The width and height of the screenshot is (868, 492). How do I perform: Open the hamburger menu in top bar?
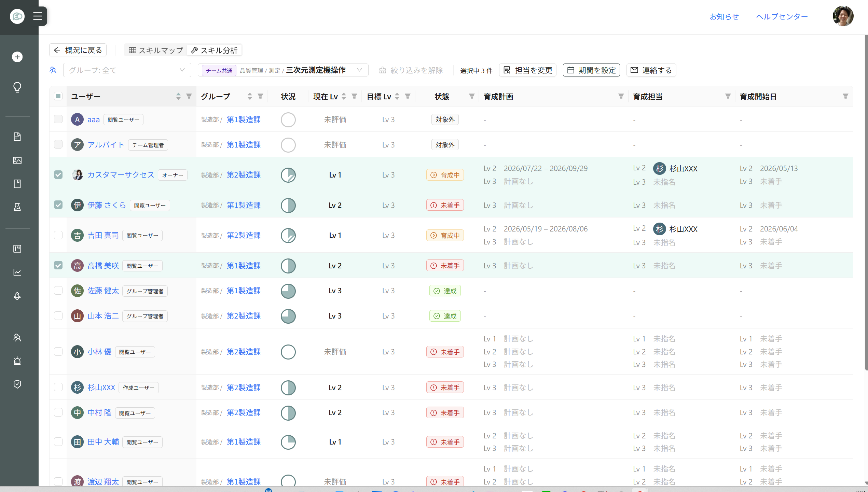[38, 16]
